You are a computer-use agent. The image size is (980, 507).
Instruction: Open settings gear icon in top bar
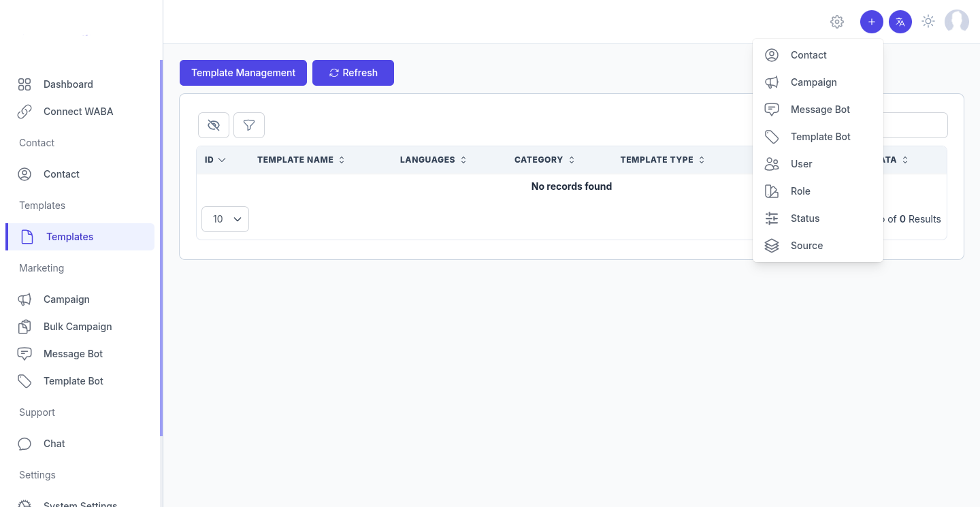tap(837, 22)
